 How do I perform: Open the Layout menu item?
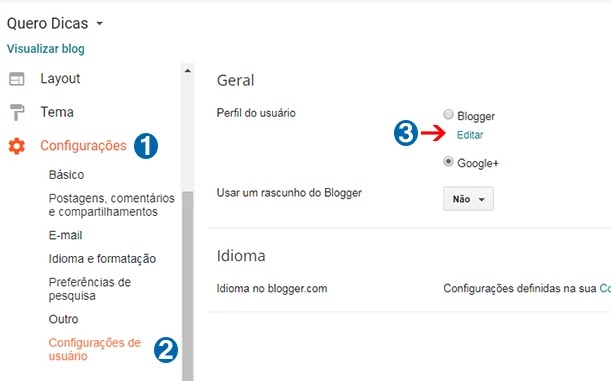click(60, 79)
